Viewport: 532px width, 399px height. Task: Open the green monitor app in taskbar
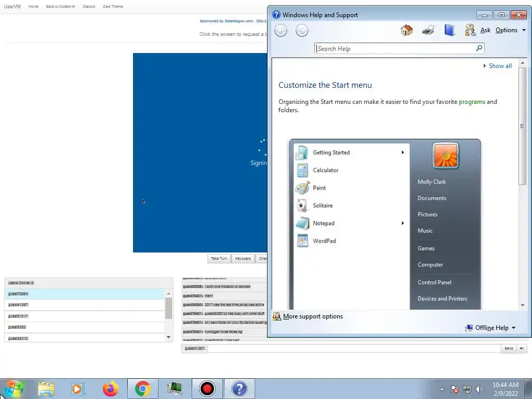coord(175,389)
